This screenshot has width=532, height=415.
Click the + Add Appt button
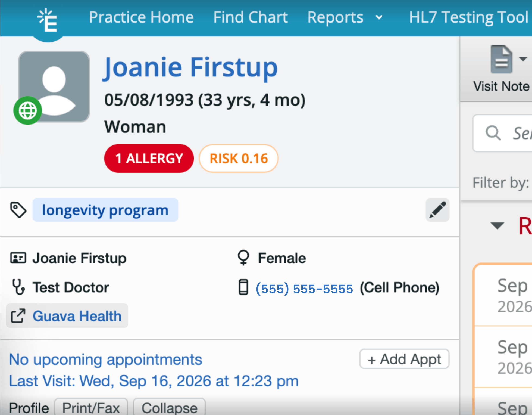coord(404,359)
